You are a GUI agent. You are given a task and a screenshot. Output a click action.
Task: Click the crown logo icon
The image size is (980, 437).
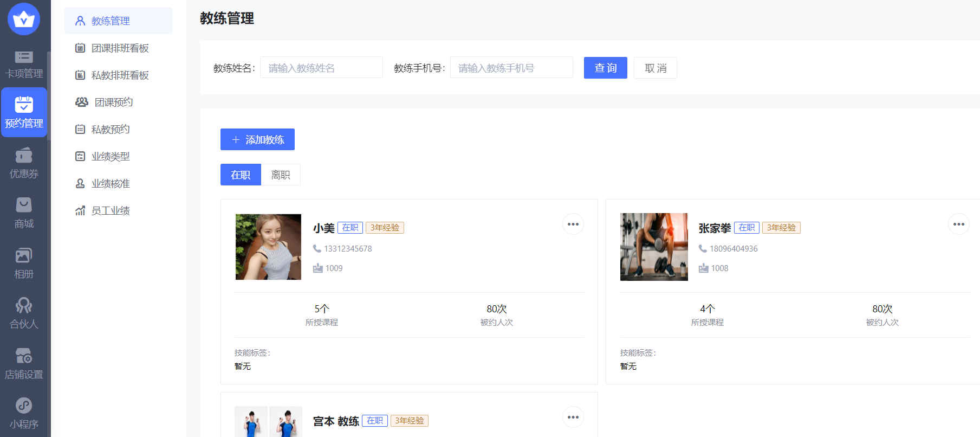point(24,19)
